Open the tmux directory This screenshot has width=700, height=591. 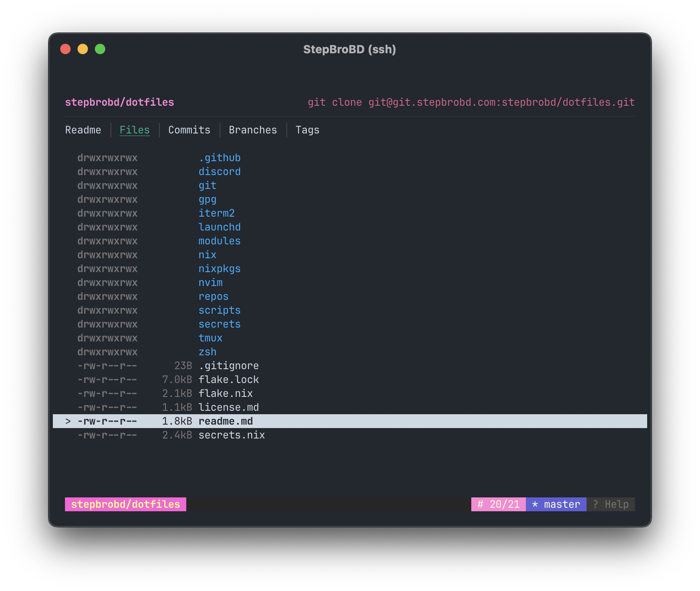coord(210,338)
